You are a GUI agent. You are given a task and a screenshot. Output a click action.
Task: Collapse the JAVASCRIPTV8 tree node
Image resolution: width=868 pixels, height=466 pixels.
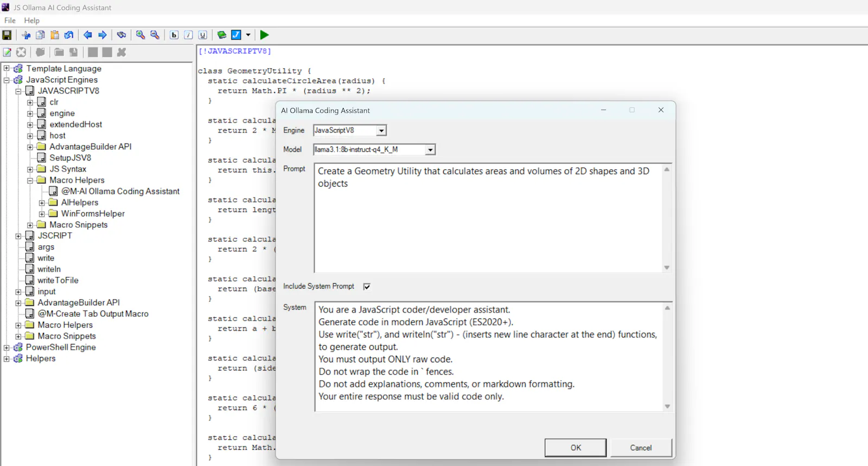pyautogui.click(x=18, y=91)
